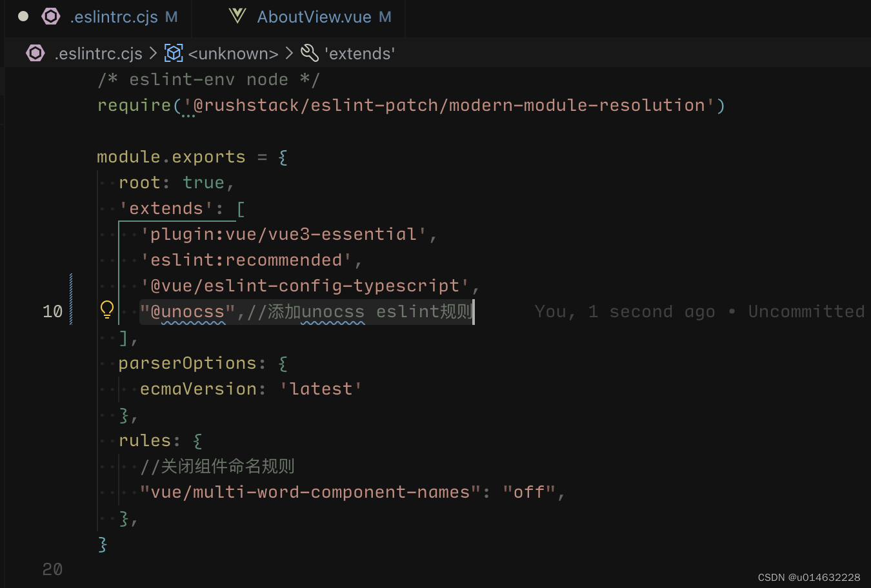Click 'plugin:vue/vue3-essential' string

pyautogui.click(x=284, y=234)
